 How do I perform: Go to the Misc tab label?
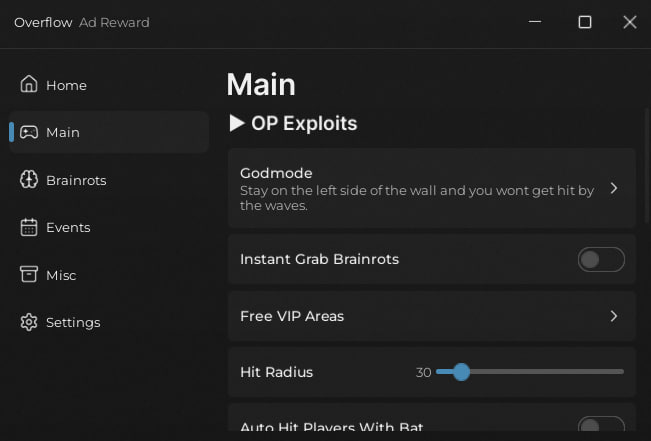click(x=61, y=275)
